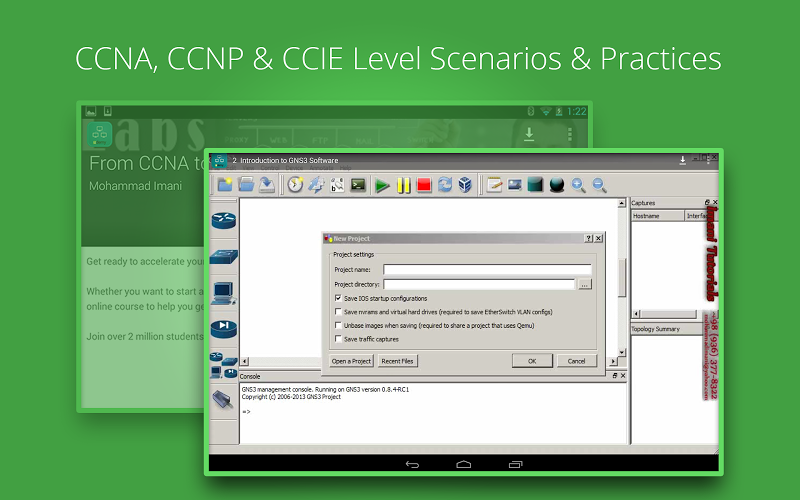Click the Open a Project button
This screenshot has width=800, height=500.
coord(351,361)
